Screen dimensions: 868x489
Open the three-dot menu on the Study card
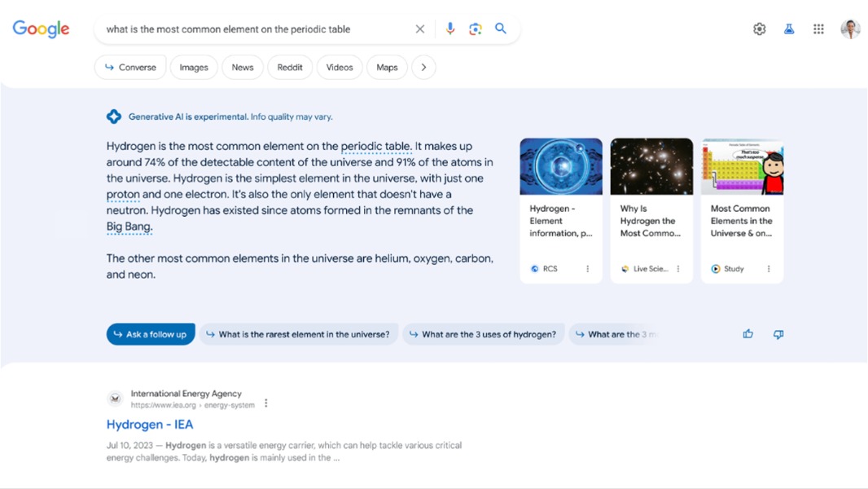coord(767,268)
